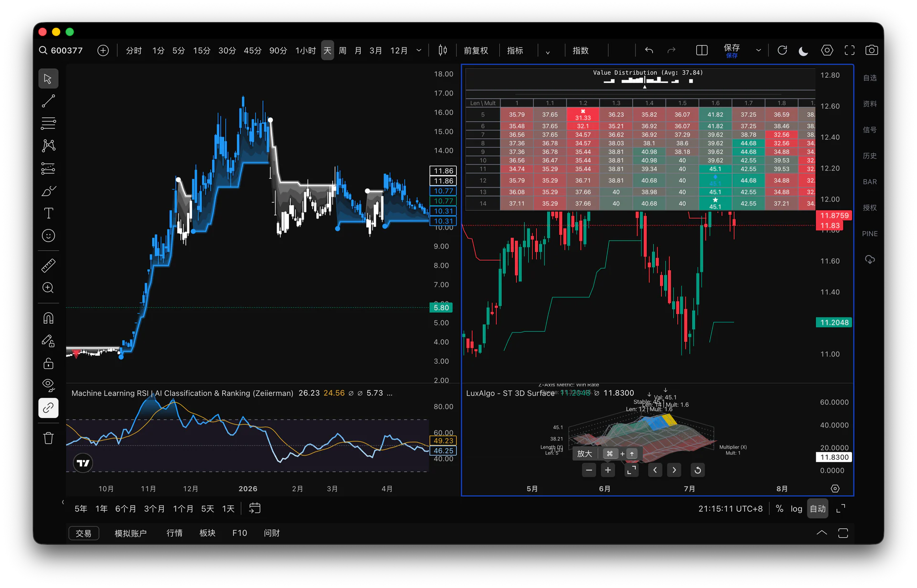Image resolution: width=917 pixels, height=588 pixels.
Task: Select the ruler measure tool
Action: click(48, 265)
